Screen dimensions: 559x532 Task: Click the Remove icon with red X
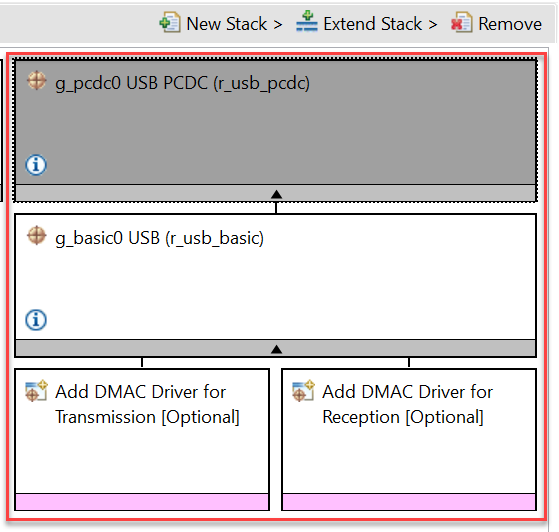point(462,23)
